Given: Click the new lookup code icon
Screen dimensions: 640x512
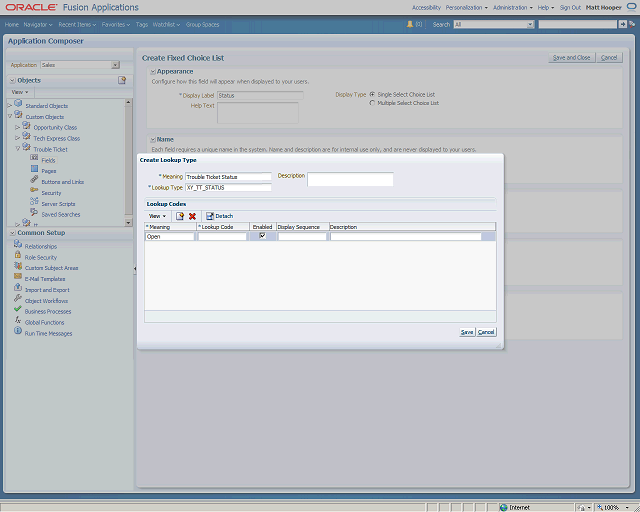Looking at the screenshot, I should tap(180, 216).
